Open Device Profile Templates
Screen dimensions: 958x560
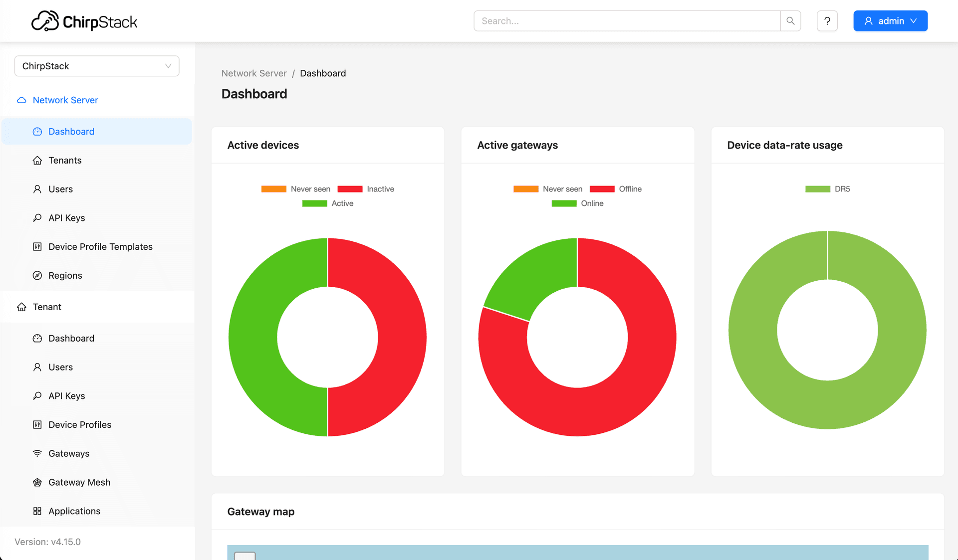100,246
